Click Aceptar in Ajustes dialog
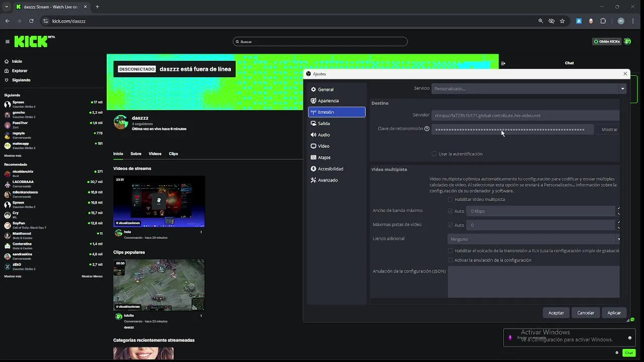 pyautogui.click(x=556, y=313)
